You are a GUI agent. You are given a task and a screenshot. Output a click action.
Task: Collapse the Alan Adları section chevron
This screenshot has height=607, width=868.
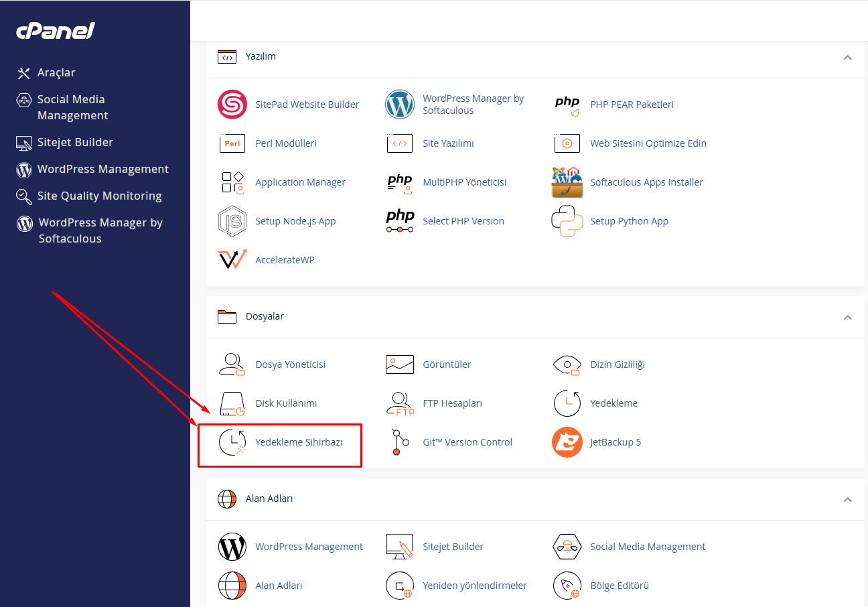coord(847,499)
